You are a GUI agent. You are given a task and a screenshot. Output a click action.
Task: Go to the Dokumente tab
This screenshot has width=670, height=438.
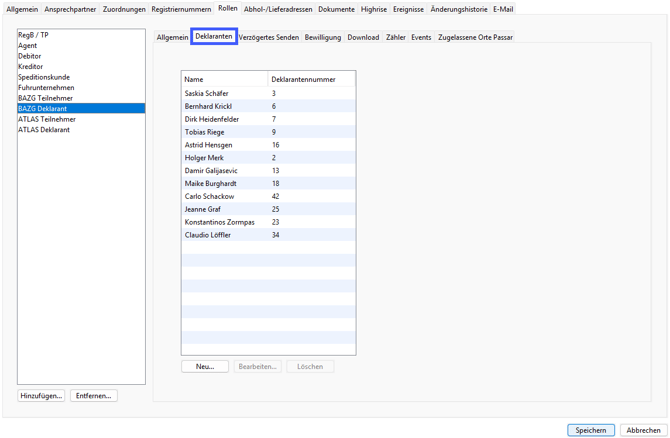click(x=336, y=9)
